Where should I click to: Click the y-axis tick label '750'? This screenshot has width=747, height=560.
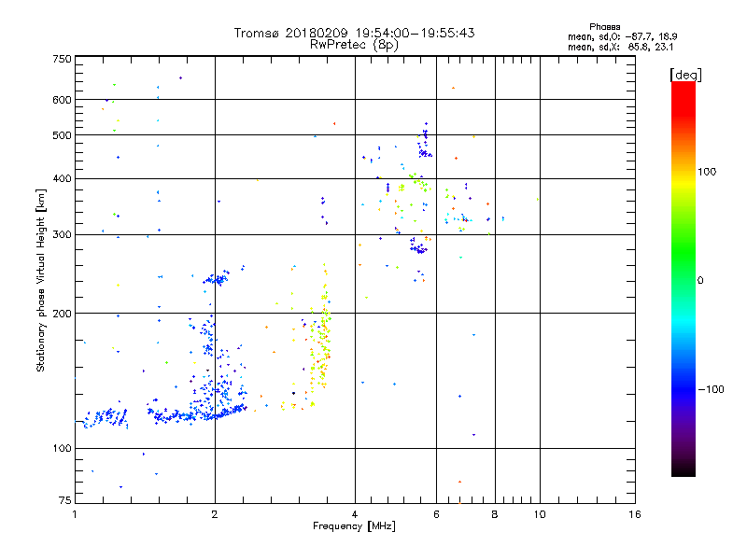[x=62, y=59]
